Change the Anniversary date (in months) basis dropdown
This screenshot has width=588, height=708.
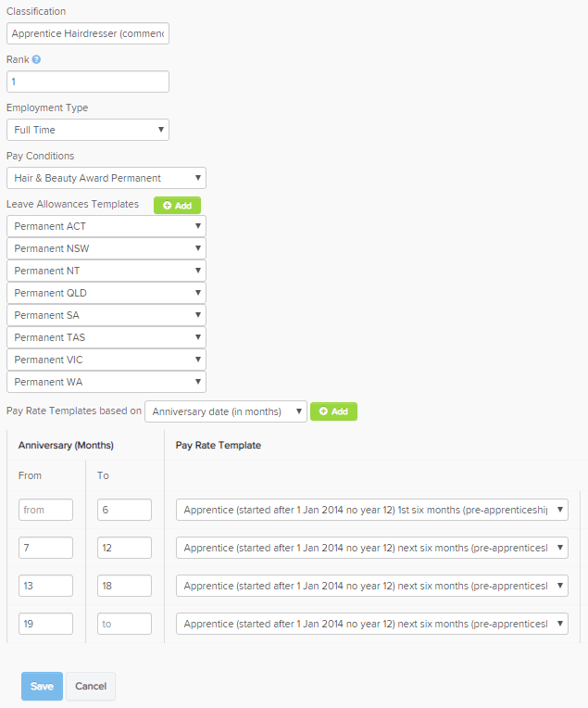click(226, 411)
